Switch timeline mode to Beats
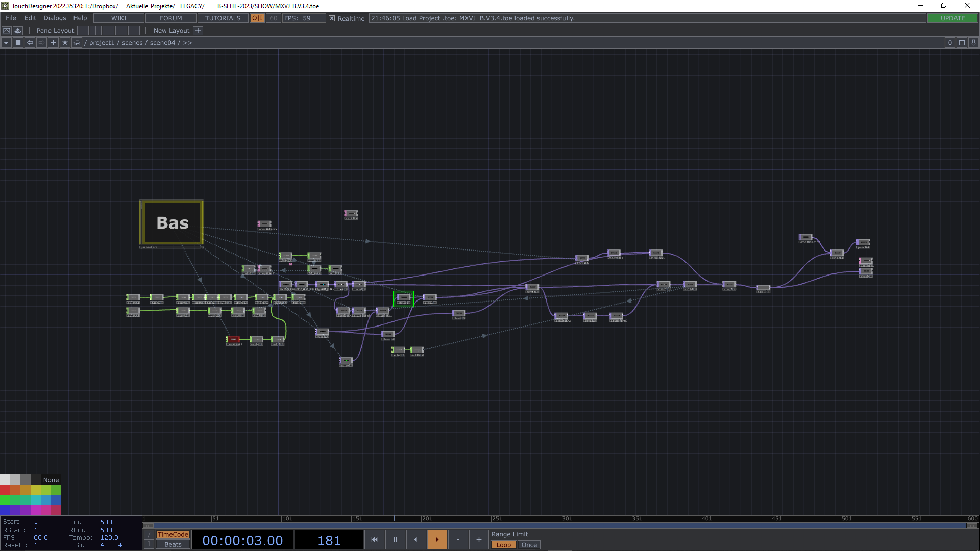This screenshot has height=551, width=980. click(173, 544)
